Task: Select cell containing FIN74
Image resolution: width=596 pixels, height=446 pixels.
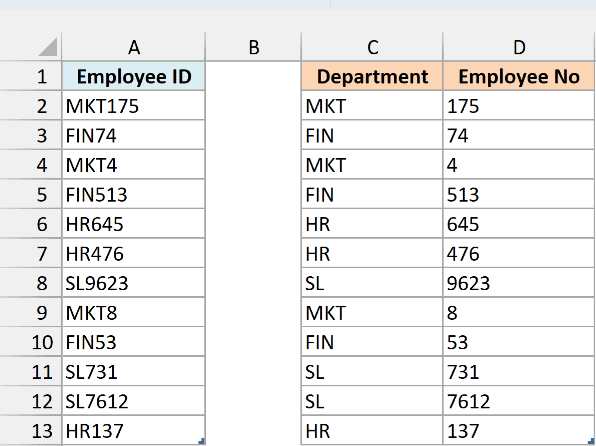Action: point(133,135)
